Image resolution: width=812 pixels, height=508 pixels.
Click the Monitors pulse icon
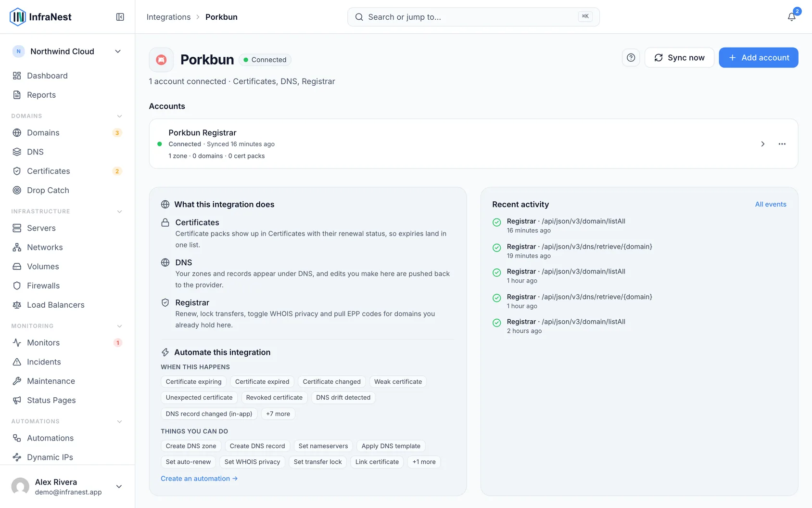pyautogui.click(x=17, y=343)
